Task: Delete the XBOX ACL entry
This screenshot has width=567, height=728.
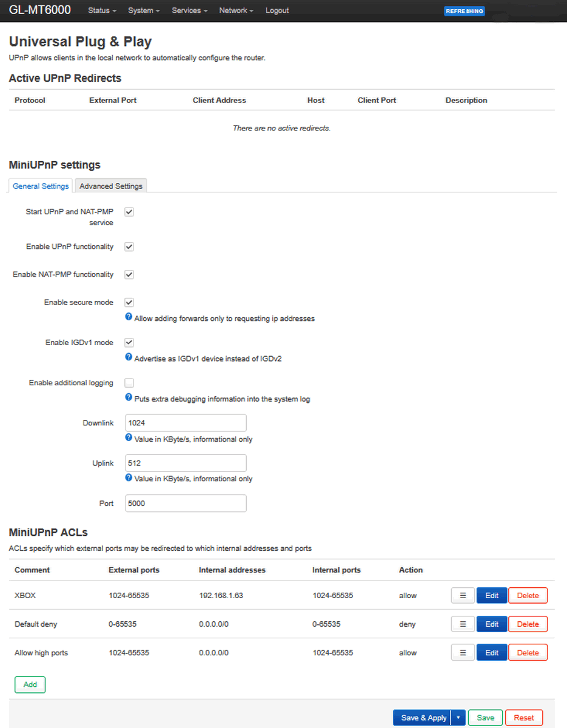Action: pyautogui.click(x=528, y=596)
